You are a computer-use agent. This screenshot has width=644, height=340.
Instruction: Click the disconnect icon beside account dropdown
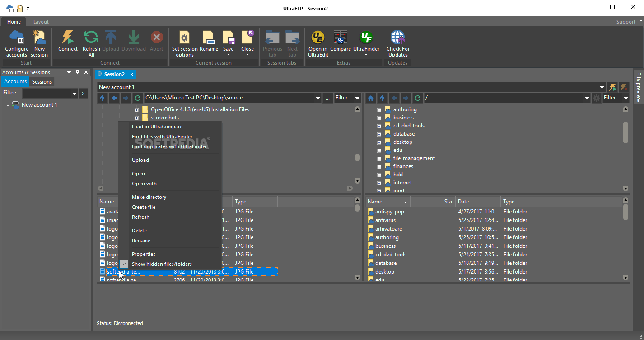click(624, 87)
